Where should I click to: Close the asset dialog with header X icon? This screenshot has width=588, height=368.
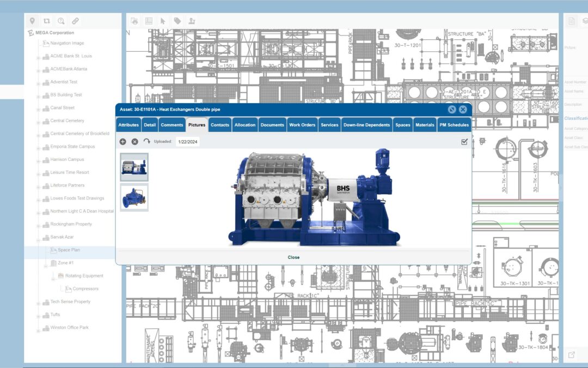point(463,109)
